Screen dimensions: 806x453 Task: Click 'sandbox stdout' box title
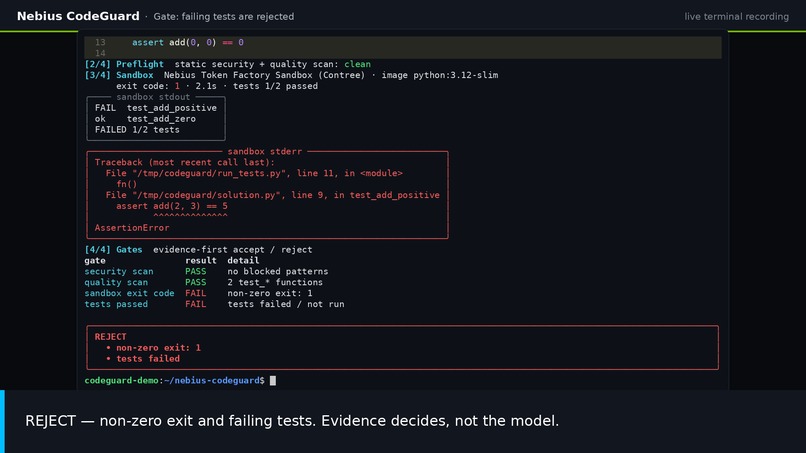point(153,97)
